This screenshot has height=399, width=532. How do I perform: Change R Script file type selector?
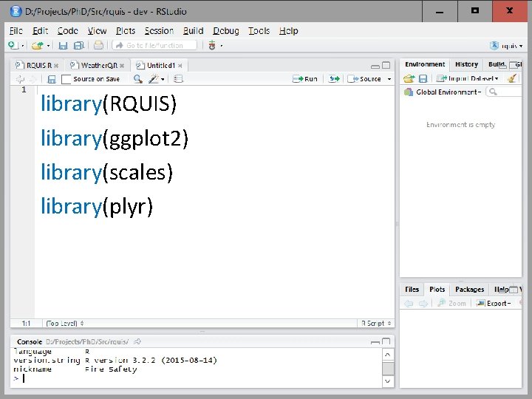[x=376, y=324]
